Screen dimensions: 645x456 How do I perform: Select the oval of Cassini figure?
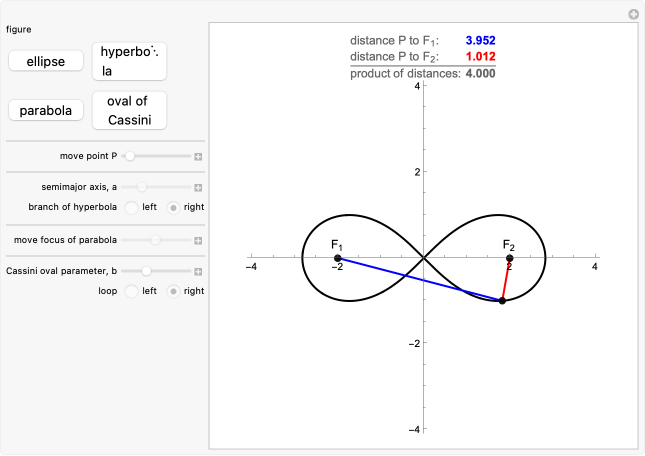click(129, 110)
